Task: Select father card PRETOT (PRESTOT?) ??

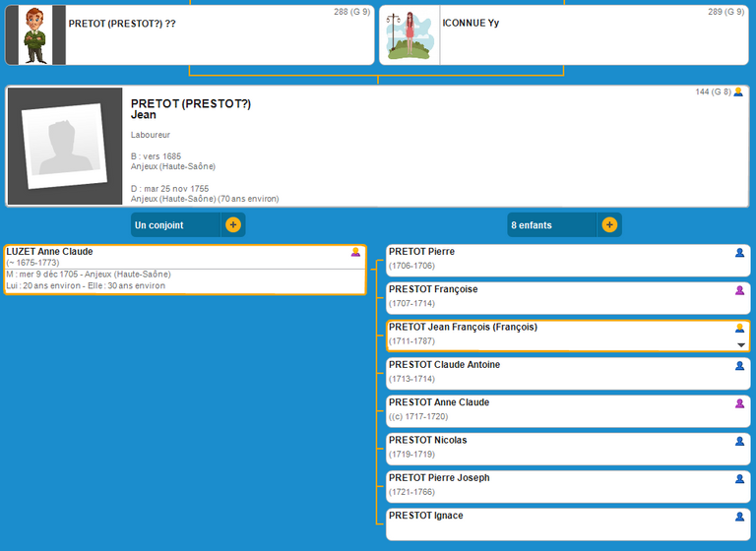Action: (x=217, y=34)
